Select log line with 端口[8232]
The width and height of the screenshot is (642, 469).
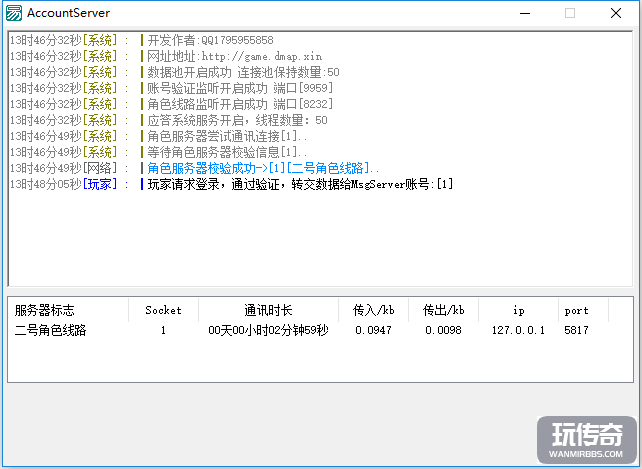171,104
